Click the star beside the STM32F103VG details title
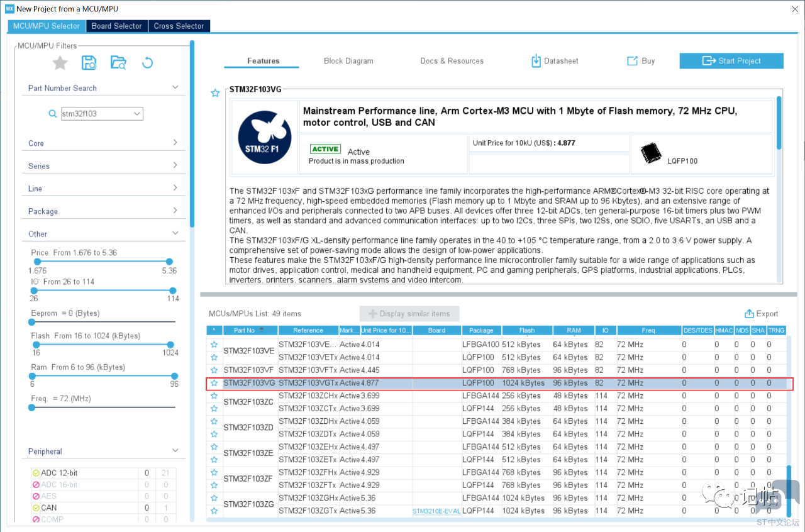The image size is (805, 532). 215,93
